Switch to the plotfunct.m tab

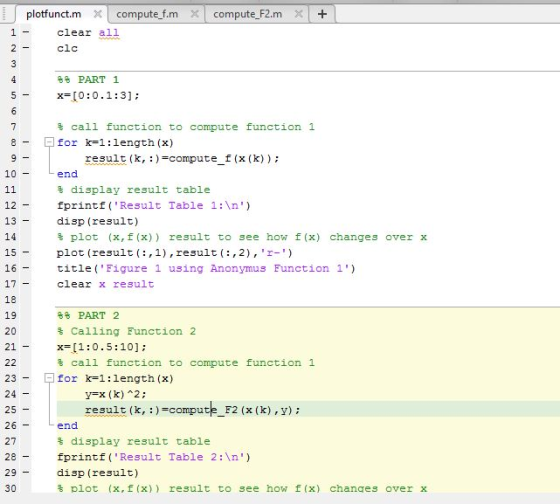(x=54, y=14)
